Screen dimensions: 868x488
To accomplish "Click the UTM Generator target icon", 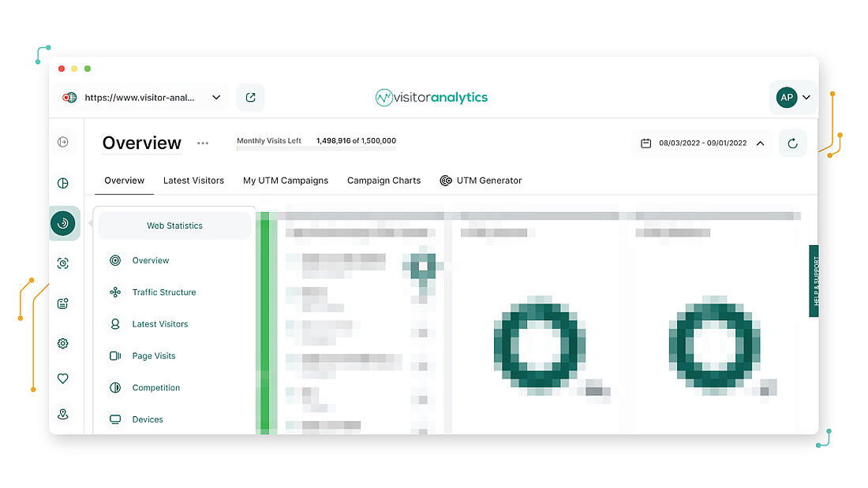I will pos(446,181).
